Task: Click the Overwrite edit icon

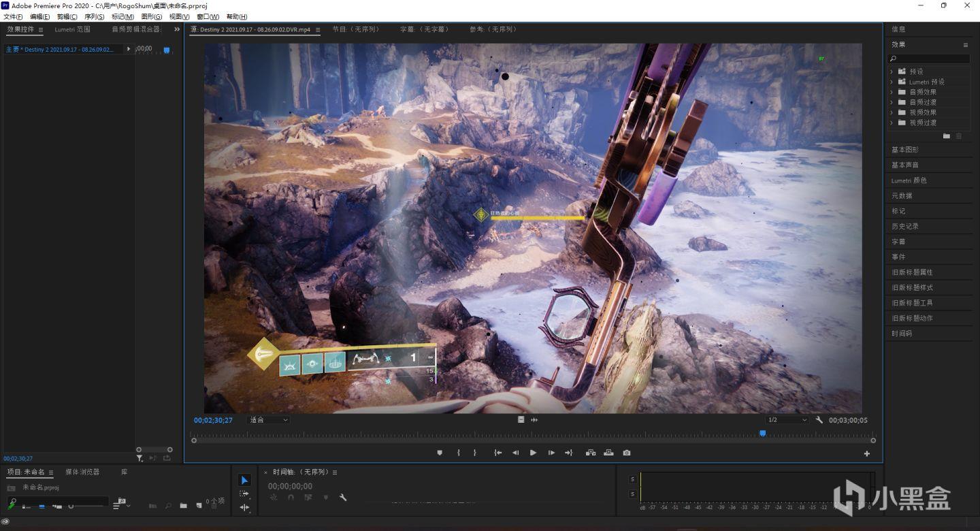Action: tap(608, 453)
